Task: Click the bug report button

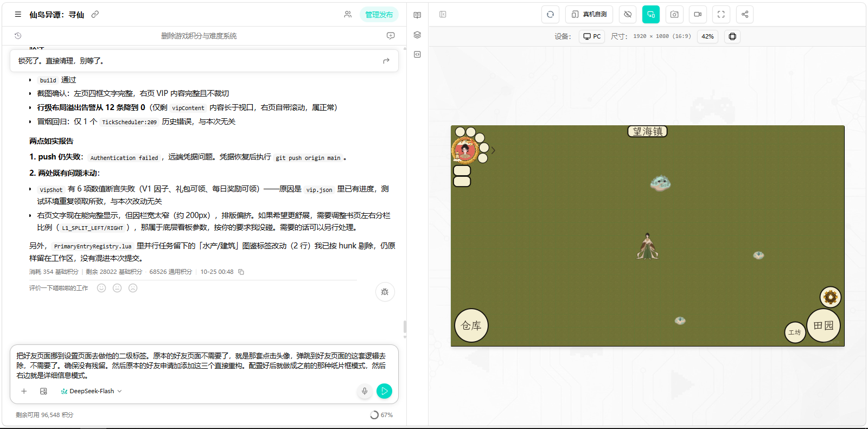Action: (385, 292)
